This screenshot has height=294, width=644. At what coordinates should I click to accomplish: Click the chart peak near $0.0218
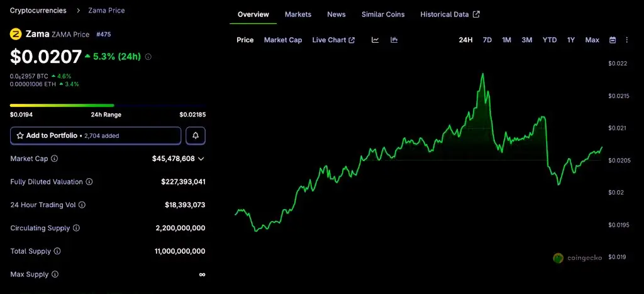[482, 74]
